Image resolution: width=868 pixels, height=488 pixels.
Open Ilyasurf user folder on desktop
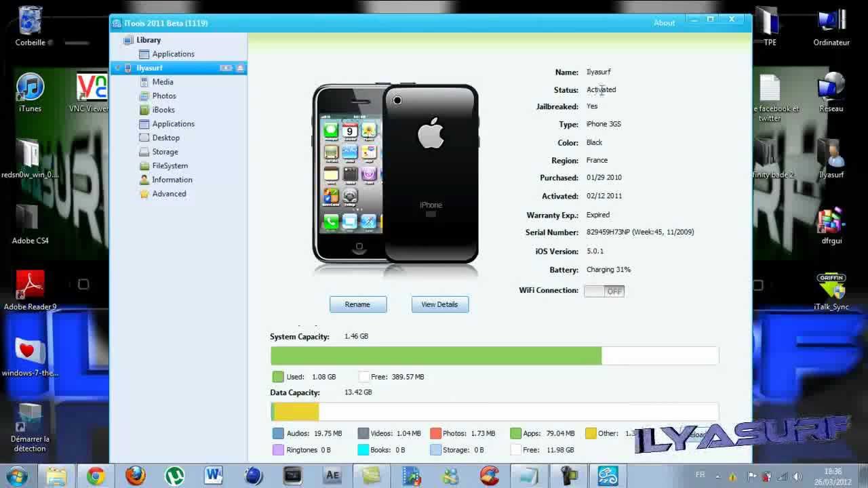pos(831,159)
